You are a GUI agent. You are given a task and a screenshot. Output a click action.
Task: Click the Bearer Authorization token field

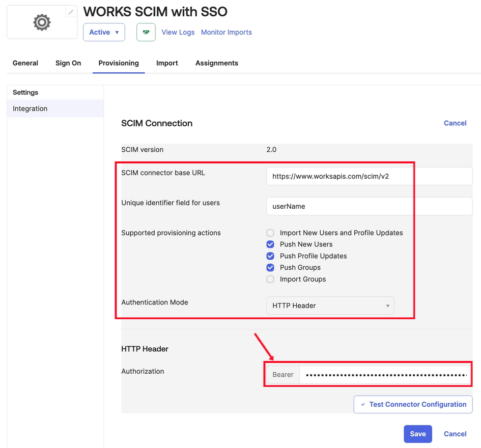(385, 375)
